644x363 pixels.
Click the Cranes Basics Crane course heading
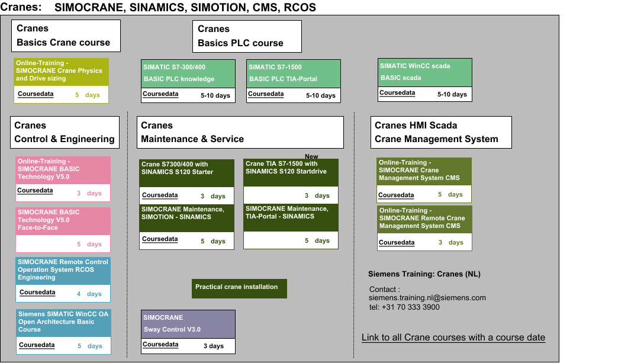[x=66, y=36]
